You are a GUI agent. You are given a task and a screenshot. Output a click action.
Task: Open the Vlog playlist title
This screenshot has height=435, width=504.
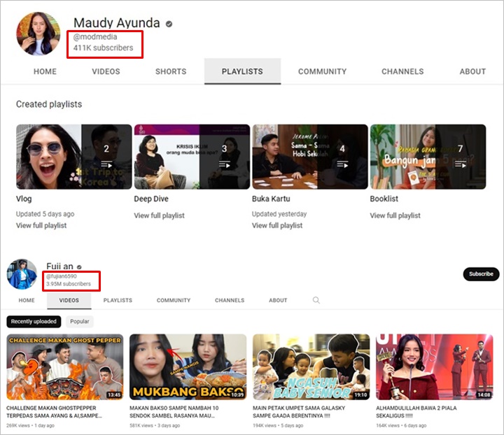tap(24, 199)
